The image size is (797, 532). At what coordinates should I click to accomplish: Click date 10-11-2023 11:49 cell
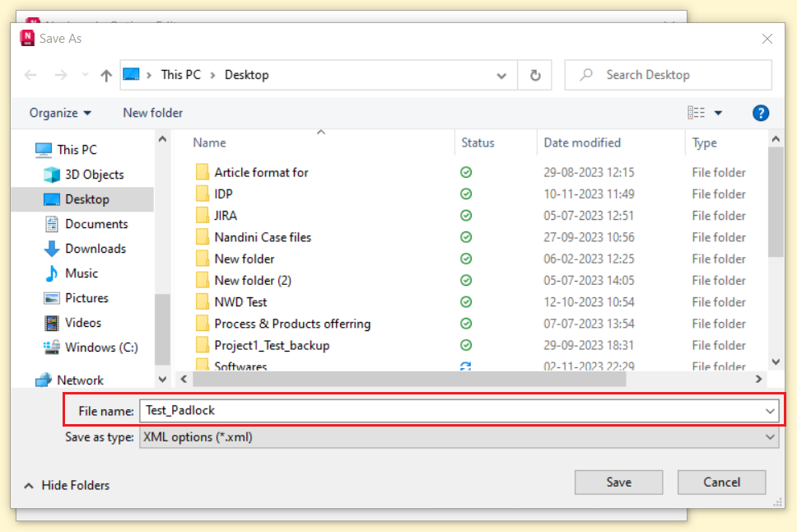pos(589,194)
